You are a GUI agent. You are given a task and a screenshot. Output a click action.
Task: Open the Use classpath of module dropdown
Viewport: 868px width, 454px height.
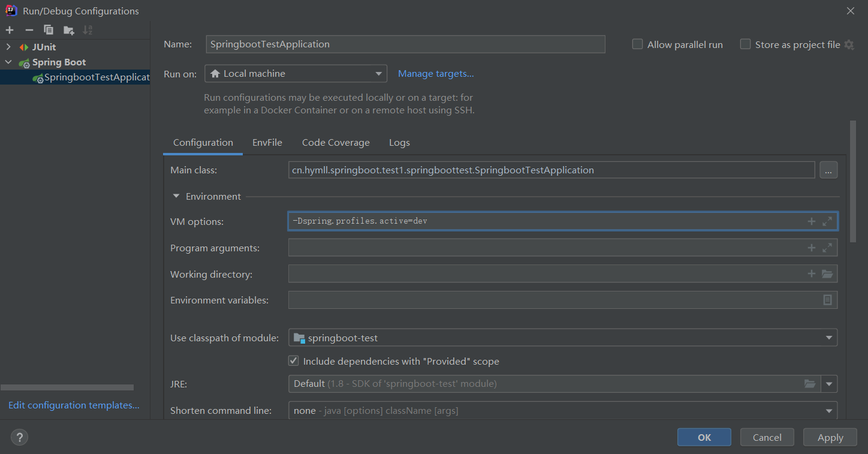pyautogui.click(x=562, y=338)
